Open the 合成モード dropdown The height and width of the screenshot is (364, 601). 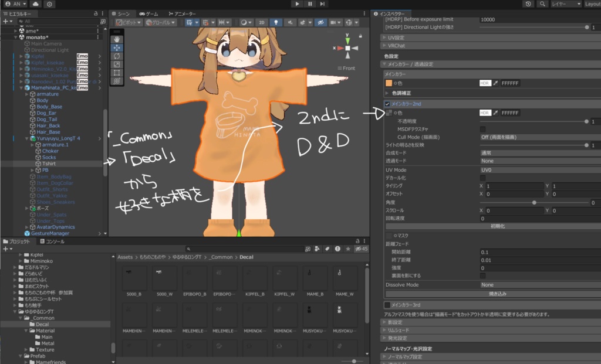coord(541,153)
